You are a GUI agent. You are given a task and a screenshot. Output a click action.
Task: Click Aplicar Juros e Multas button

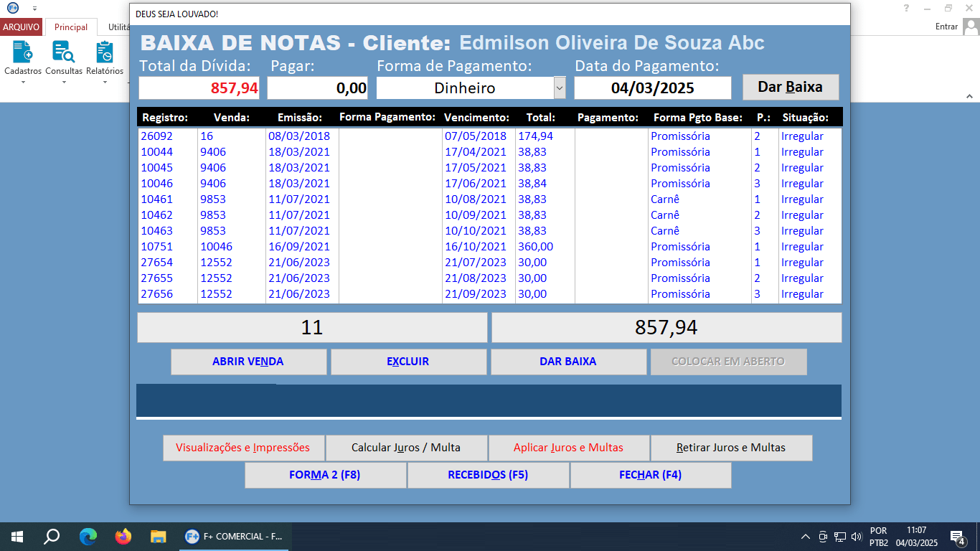pyautogui.click(x=568, y=448)
